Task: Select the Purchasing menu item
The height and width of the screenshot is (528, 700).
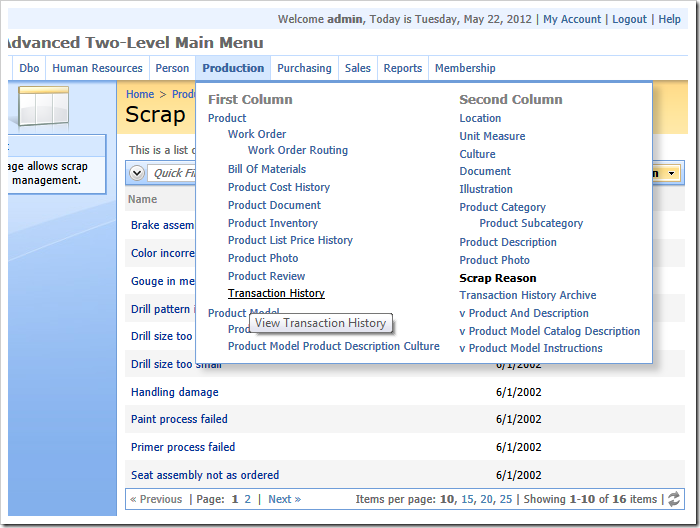Action: (304, 68)
